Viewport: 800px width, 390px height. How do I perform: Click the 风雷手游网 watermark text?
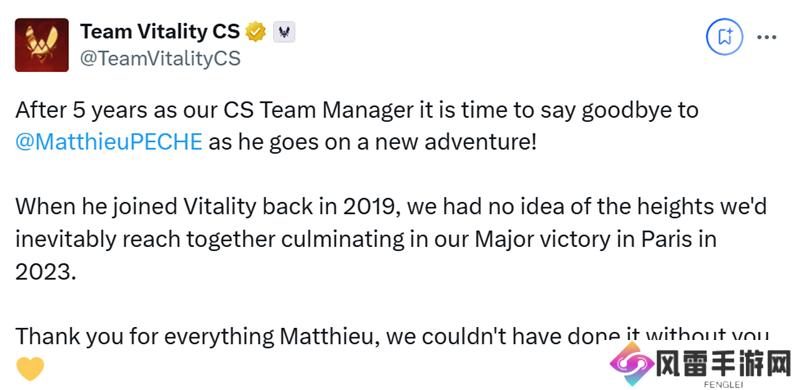coord(724,365)
